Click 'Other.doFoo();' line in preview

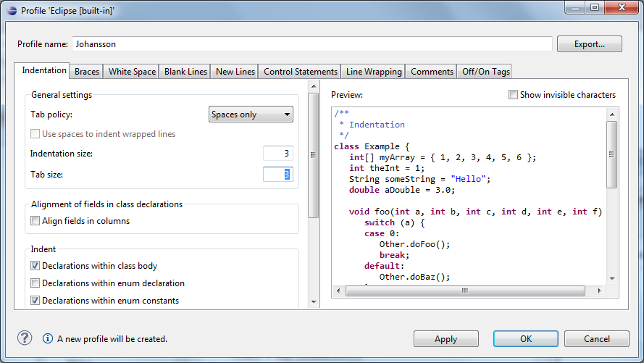[x=414, y=244]
